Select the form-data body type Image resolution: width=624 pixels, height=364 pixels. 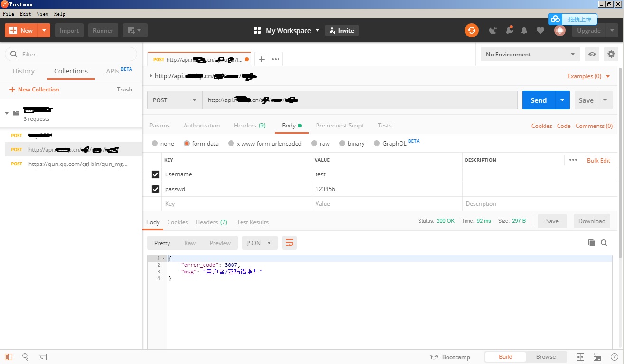pyautogui.click(x=186, y=143)
